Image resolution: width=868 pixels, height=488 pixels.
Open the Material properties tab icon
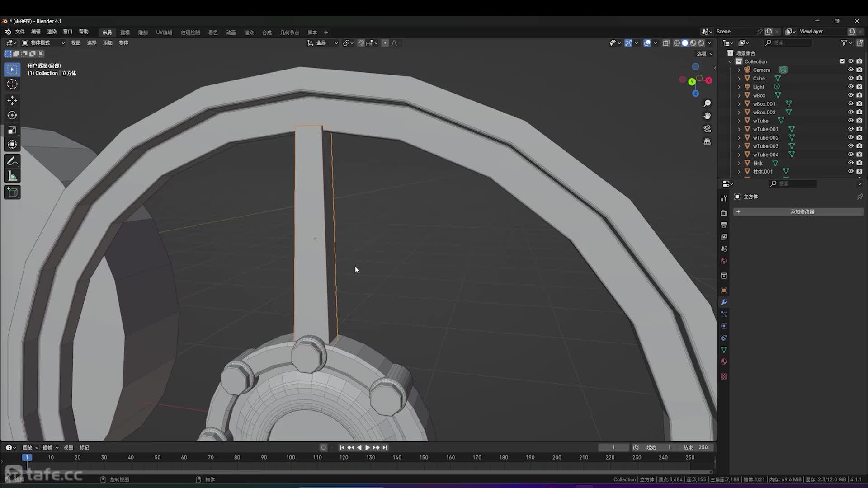724,361
